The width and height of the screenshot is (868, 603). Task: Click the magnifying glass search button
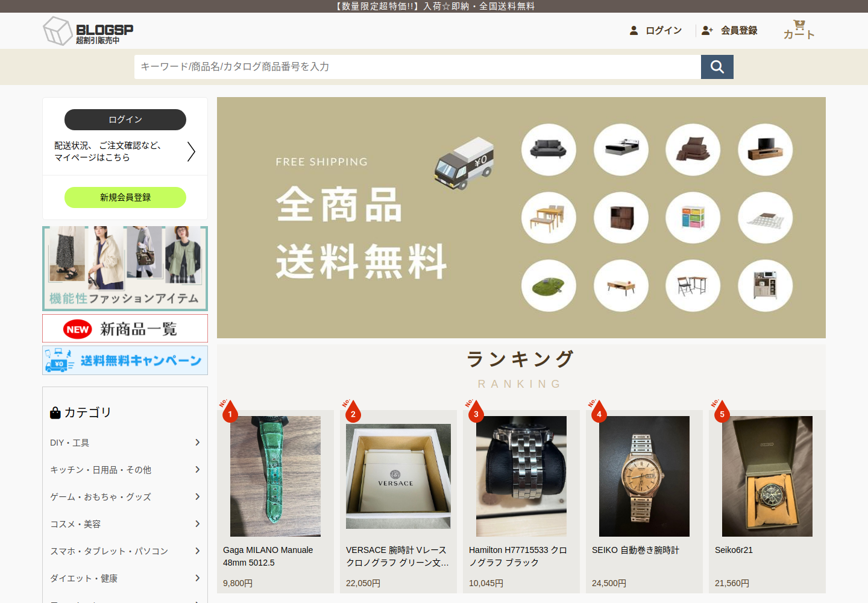pyautogui.click(x=717, y=67)
